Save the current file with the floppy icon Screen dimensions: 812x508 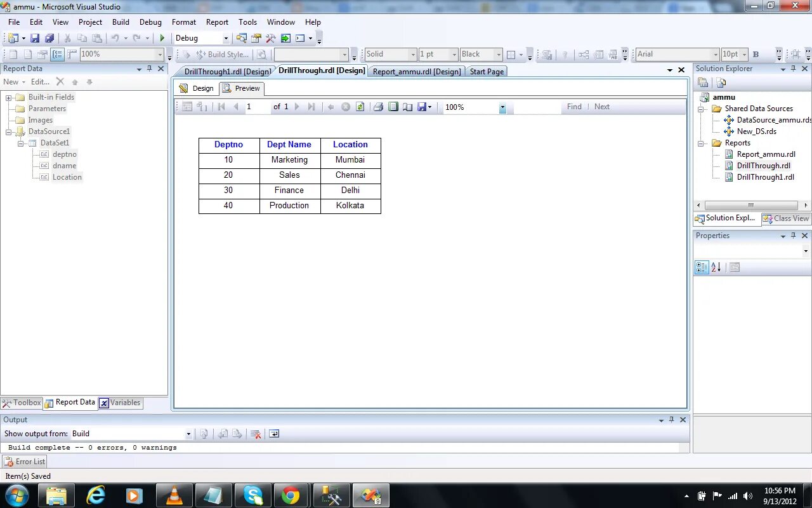coord(35,38)
